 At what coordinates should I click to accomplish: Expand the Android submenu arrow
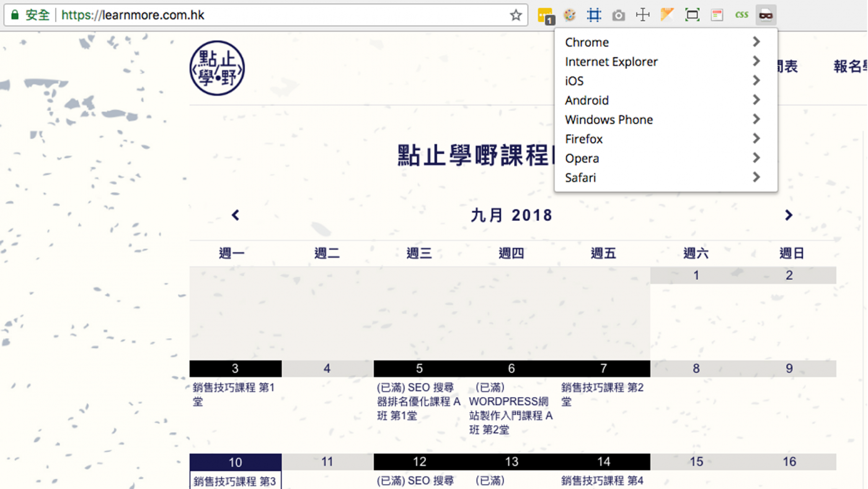[x=756, y=100]
